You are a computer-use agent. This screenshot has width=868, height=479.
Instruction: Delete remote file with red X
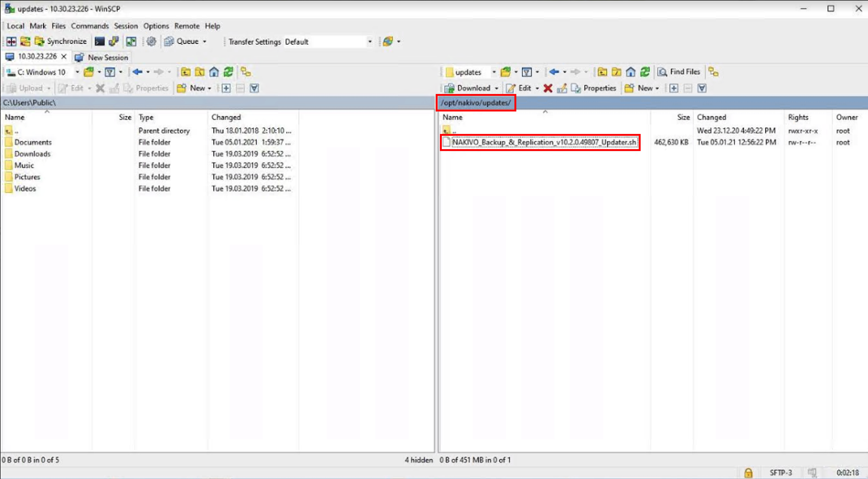coord(547,88)
